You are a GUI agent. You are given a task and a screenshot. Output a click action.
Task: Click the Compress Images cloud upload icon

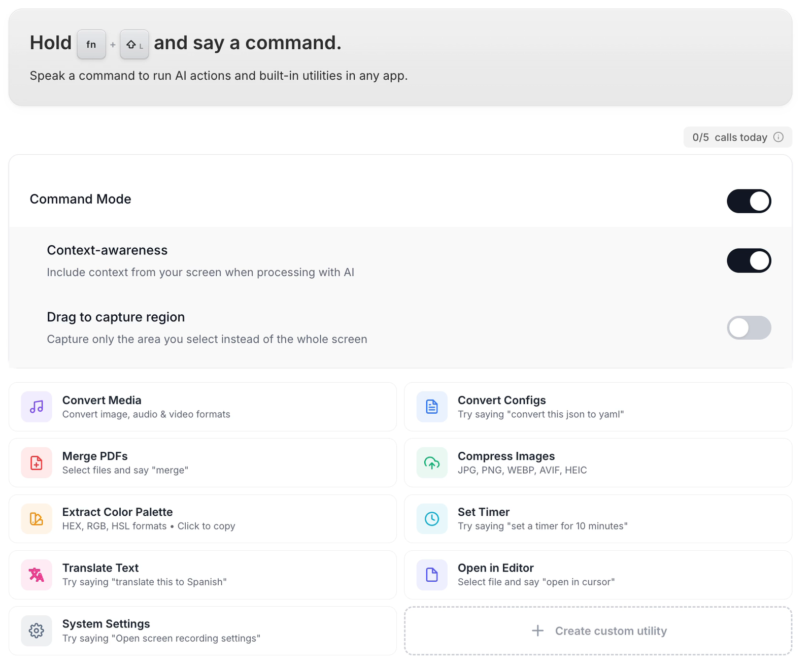click(x=432, y=462)
